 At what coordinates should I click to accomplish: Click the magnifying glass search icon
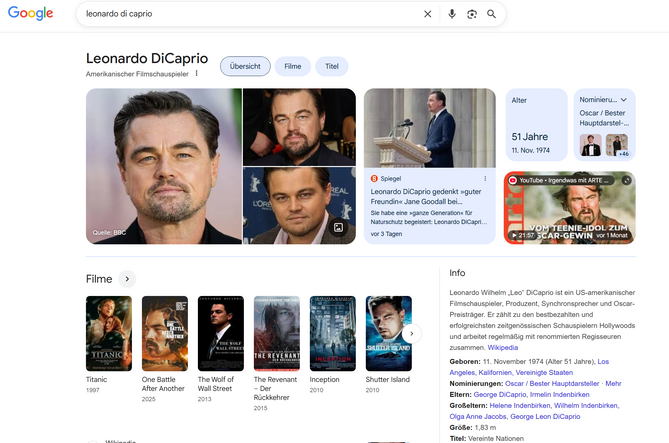tap(492, 14)
